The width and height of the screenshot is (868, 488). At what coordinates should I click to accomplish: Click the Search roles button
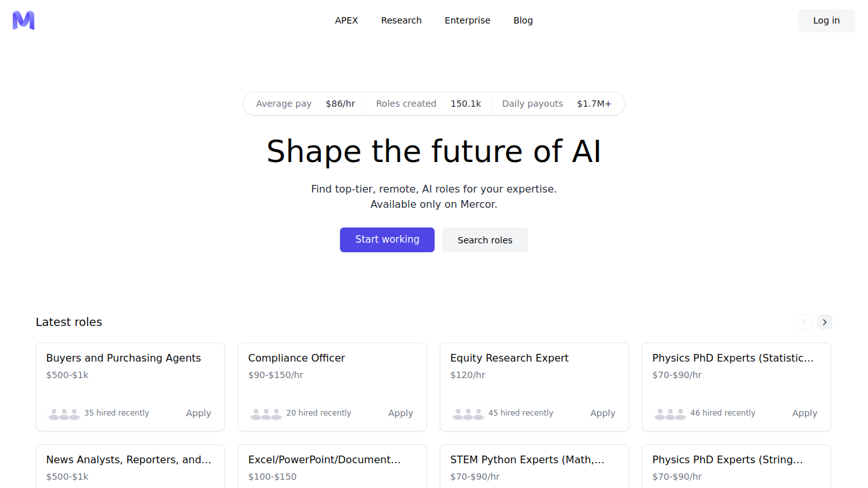click(x=485, y=240)
